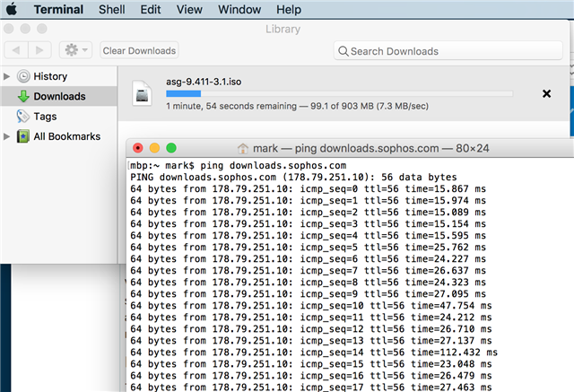Click the download time remaining status text
Image resolution: width=574 pixels, height=392 pixels.
[297, 106]
